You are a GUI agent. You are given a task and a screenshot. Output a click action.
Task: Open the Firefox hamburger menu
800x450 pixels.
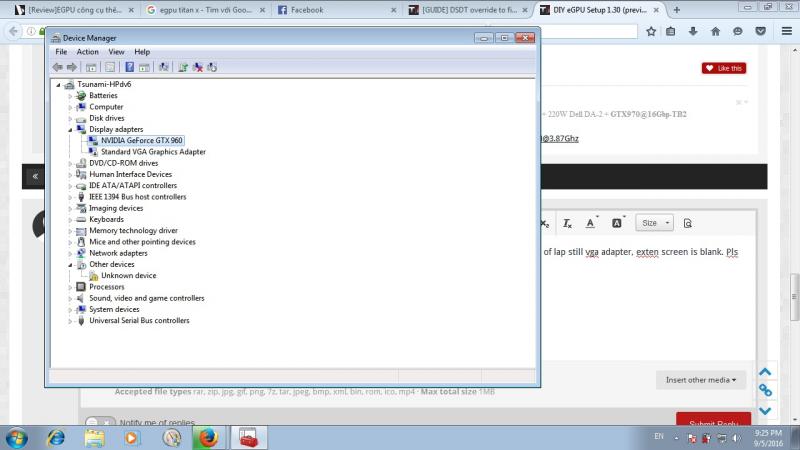(x=787, y=32)
